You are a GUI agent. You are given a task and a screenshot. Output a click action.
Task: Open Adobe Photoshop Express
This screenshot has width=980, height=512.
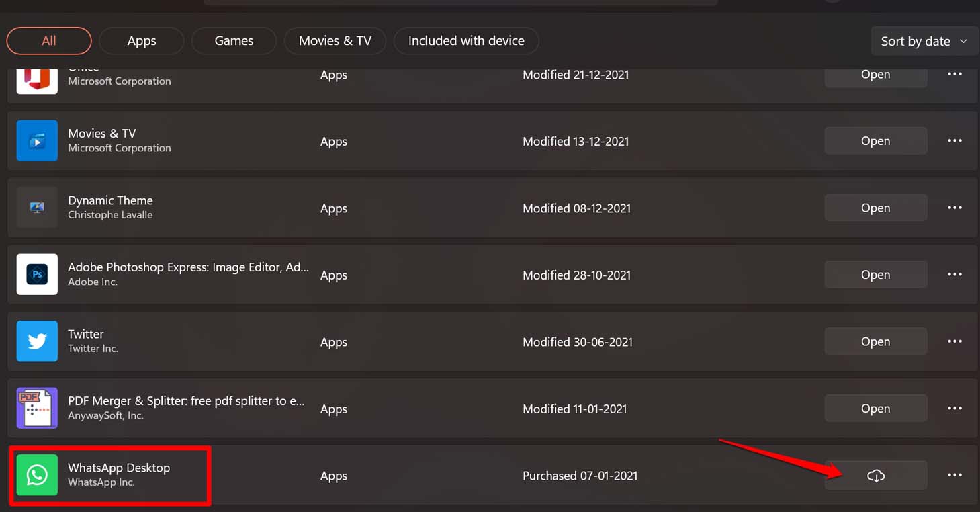(875, 275)
